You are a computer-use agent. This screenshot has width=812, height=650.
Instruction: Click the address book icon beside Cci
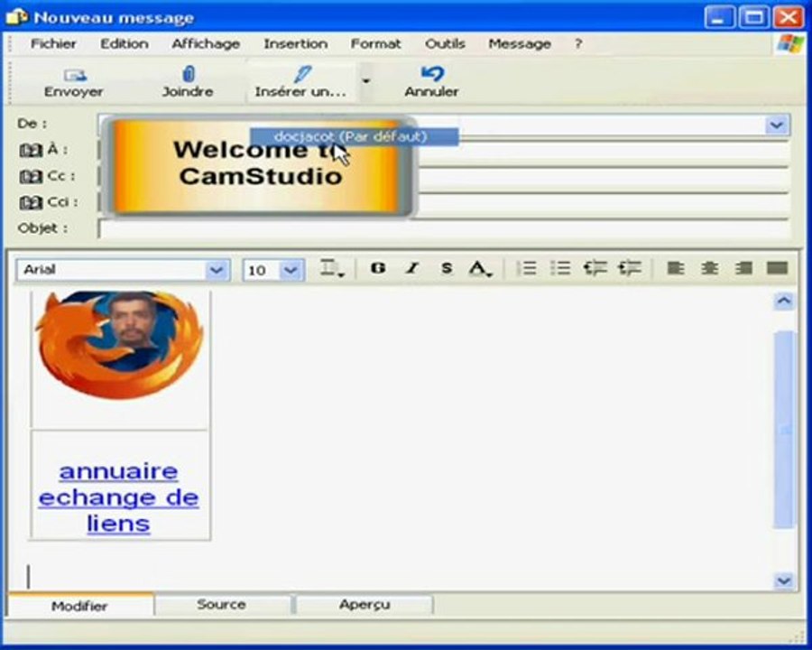31,202
